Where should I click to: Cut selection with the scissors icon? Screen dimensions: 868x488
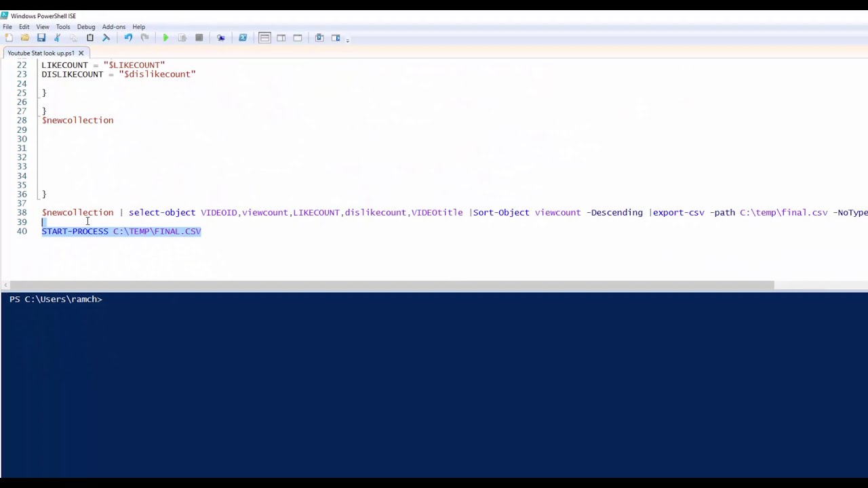(x=57, y=38)
